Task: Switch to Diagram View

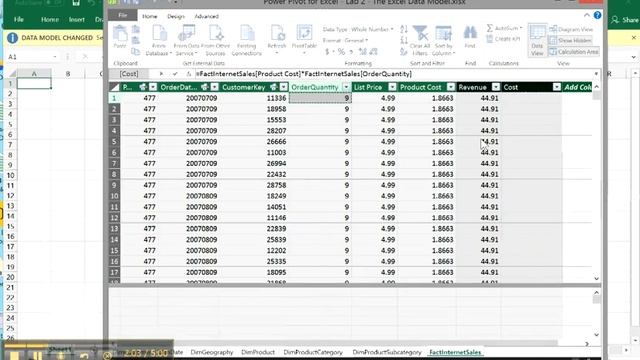Action: [x=571, y=29]
